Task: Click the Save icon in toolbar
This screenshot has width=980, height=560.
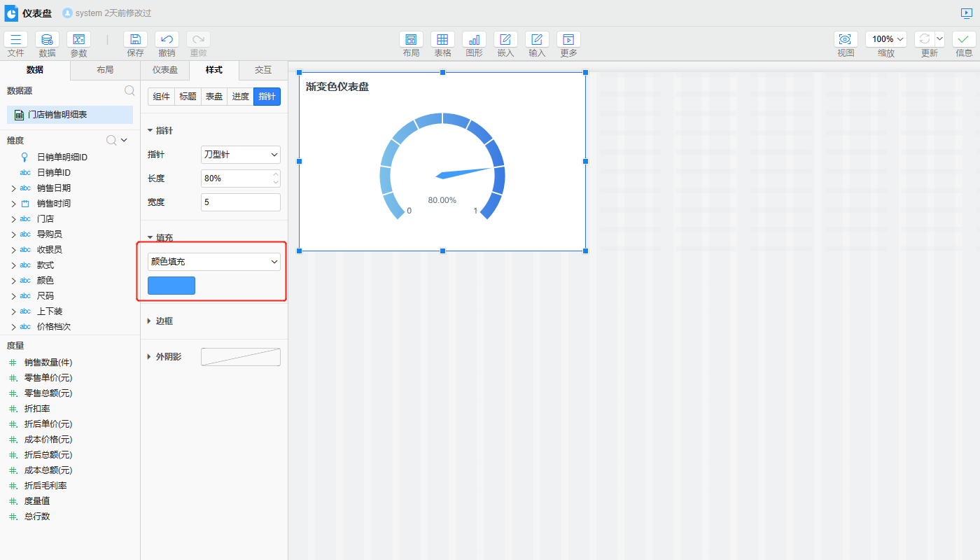Action: (x=135, y=40)
